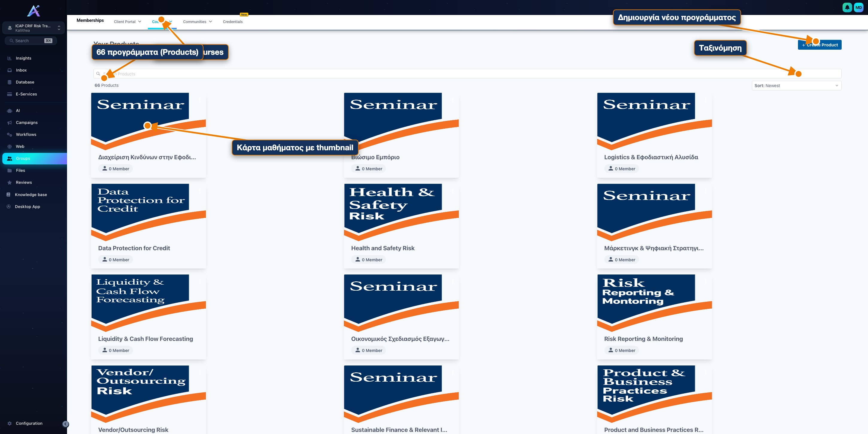Select the Groups sidebar item
This screenshot has height=434, width=868.
(x=34, y=158)
